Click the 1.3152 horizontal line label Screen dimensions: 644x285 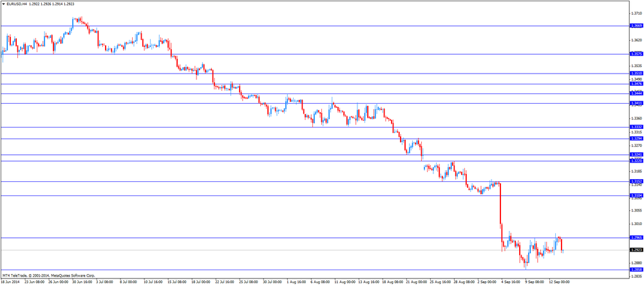coord(636,181)
